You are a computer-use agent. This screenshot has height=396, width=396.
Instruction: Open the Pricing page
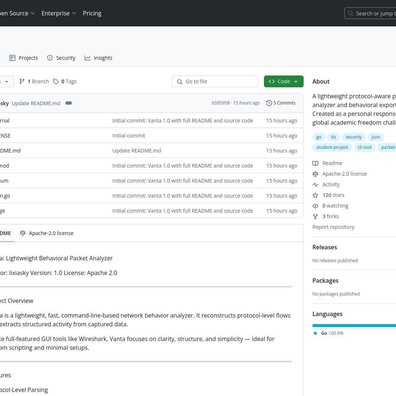[92, 13]
